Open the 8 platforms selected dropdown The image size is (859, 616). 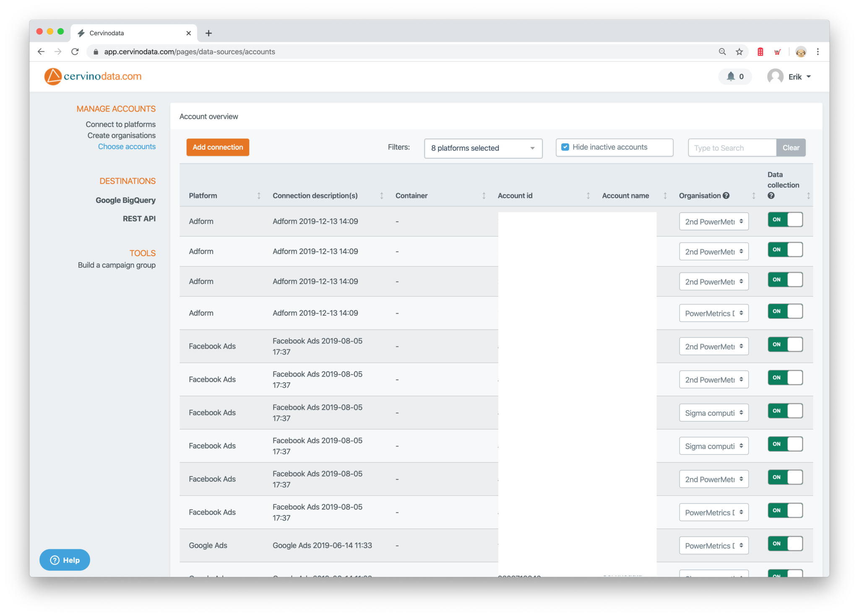[x=483, y=148]
